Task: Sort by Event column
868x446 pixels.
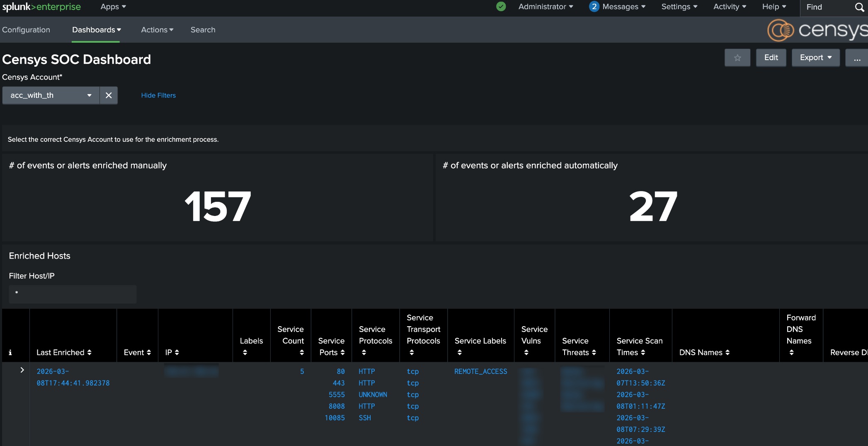Action: coord(137,352)
